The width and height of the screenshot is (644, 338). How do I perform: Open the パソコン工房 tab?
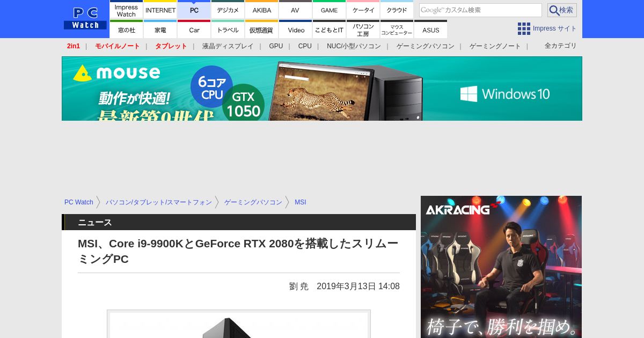363,29
